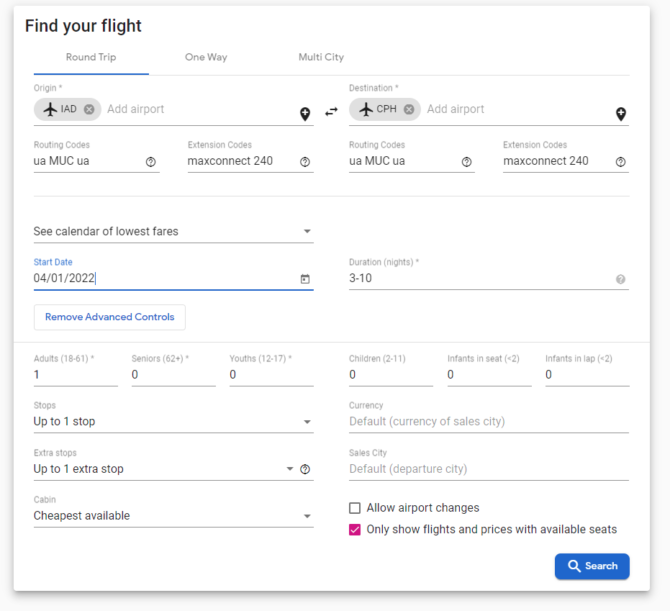This screenshot has width=670, height=611.
Task: Switch to the Multi City tab
Action: click(x=321, y=57)
